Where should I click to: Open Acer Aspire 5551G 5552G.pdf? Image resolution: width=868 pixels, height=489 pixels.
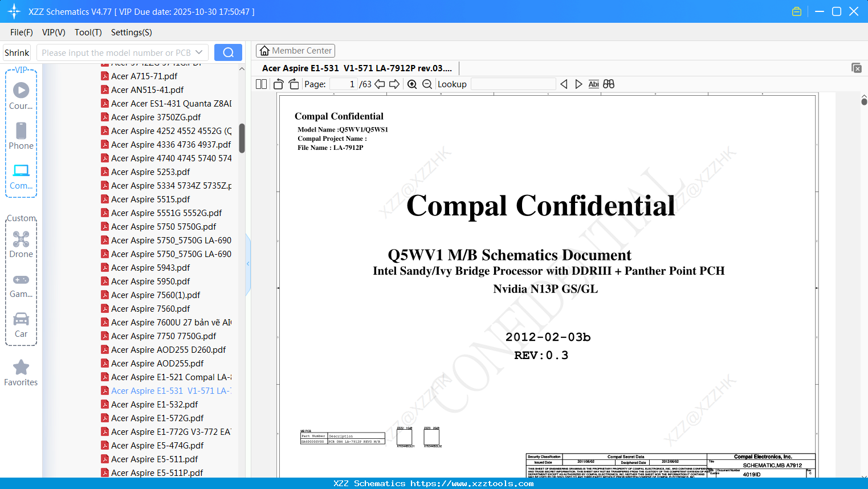pyautogui.click(x=166, y=213)
